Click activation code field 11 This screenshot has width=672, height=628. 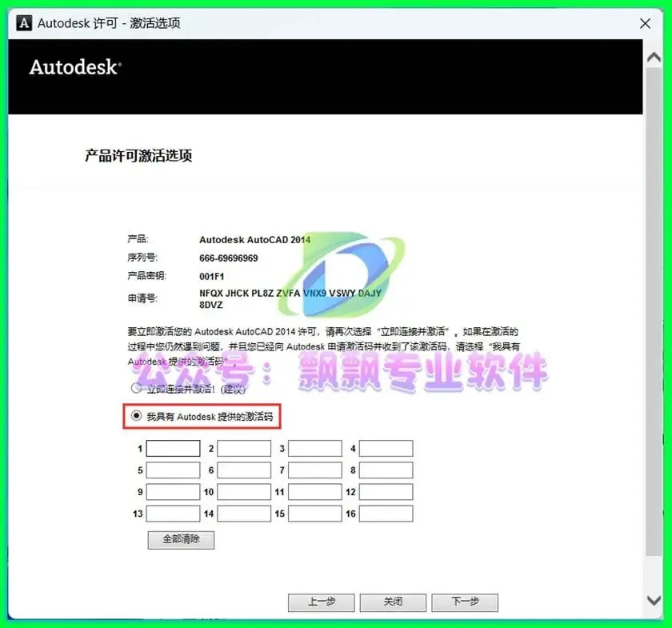coord(315,492)
